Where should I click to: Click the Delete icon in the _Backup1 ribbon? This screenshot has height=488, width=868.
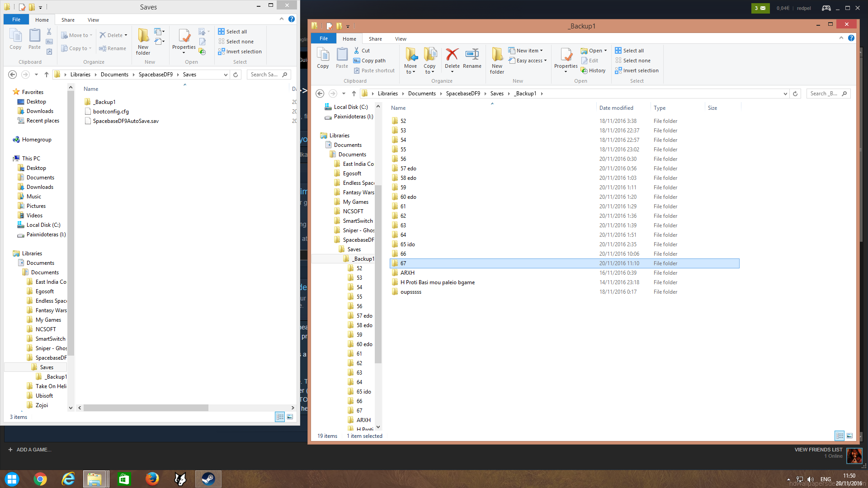pos(452,55)
